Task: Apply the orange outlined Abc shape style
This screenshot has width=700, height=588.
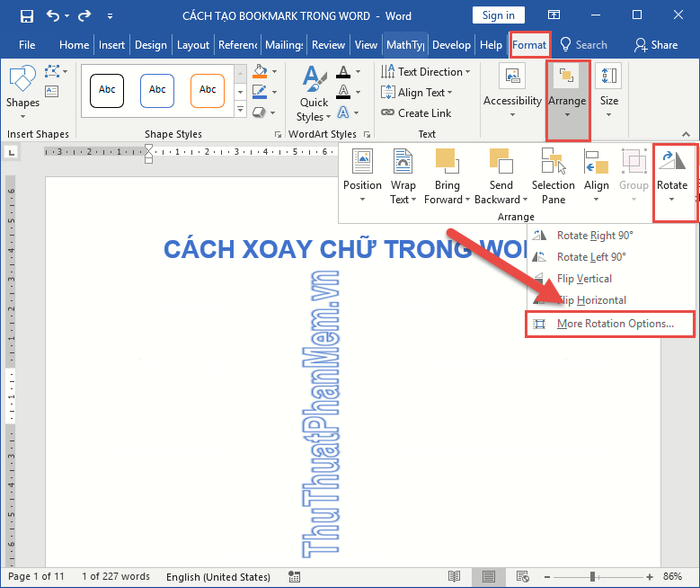Action: [207, 91]
